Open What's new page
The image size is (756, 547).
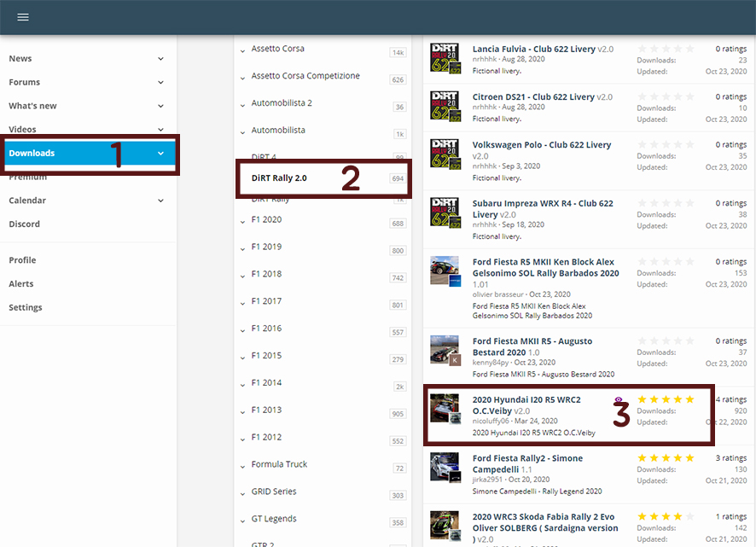32,106
